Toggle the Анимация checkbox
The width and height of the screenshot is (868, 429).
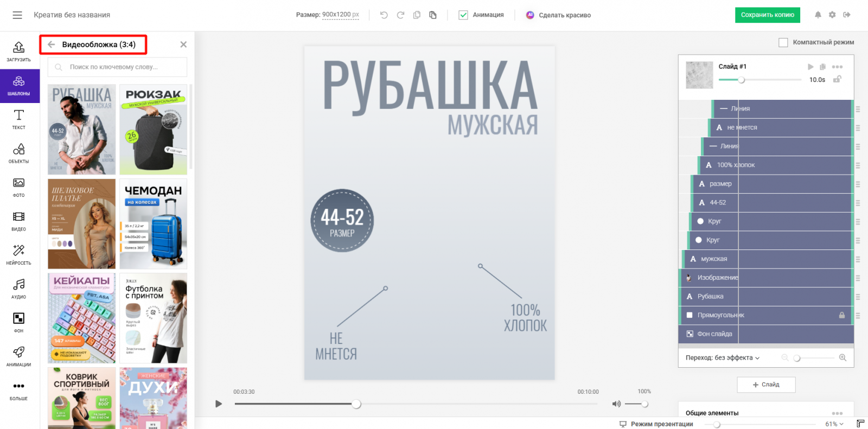click(x=463, y=15)
